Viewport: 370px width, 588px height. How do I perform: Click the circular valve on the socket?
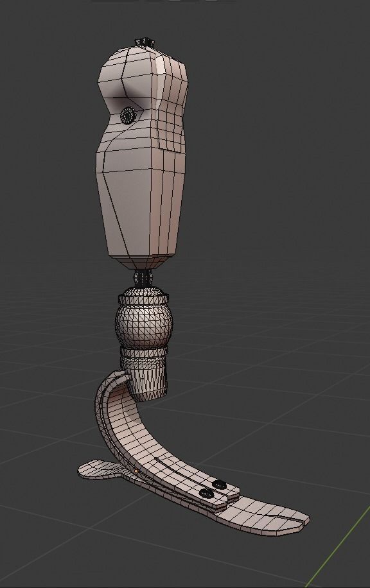click(128, 115)
